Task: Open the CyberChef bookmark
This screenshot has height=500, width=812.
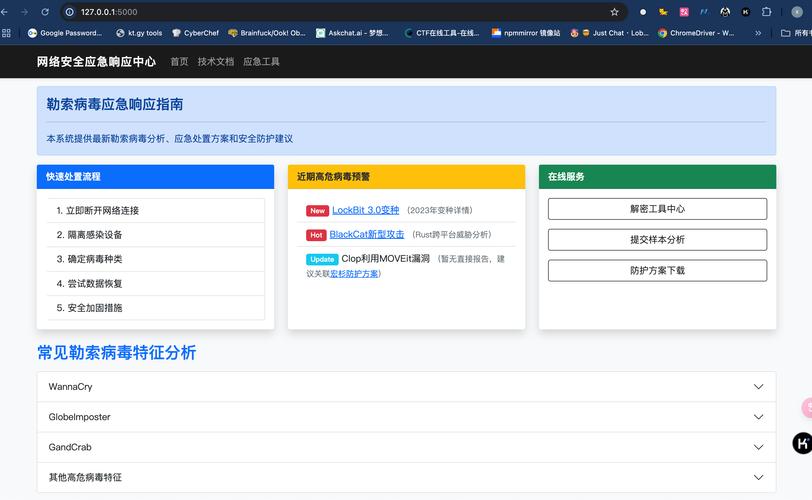Action: click(x=194, y=33)
